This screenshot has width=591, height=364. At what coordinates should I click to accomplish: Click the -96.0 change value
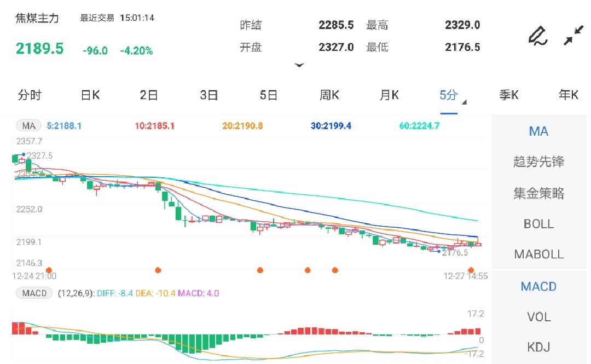click(x=95, y=50)
